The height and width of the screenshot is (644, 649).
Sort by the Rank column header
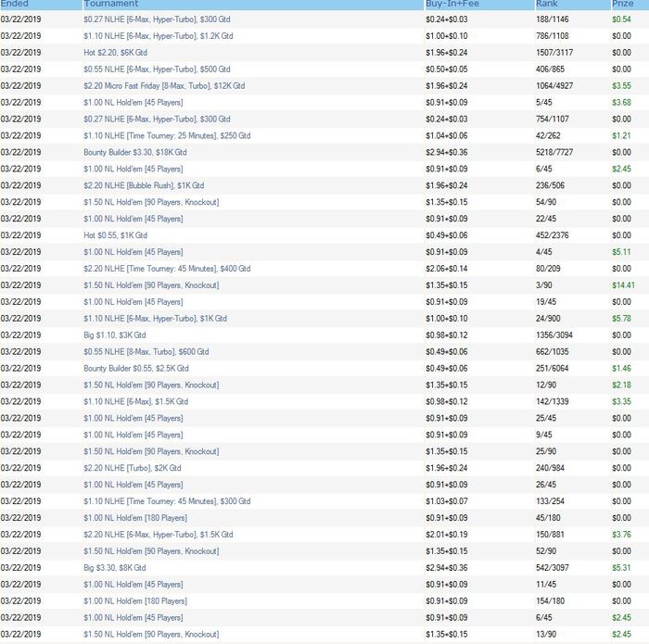547,4
